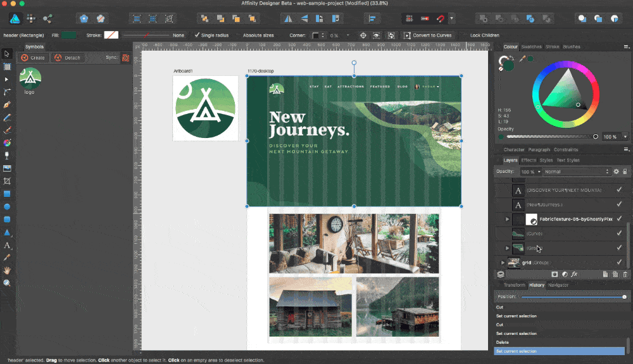This screenshot has height=364, width=633.
Task: Expand the grid group layer
Action: (503, 263)
